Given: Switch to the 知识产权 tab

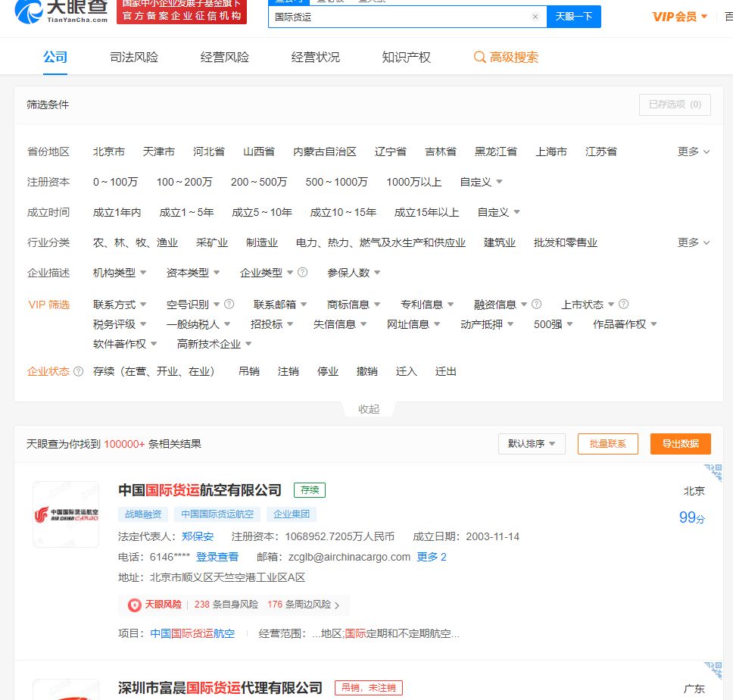Looking at the screenshot, I should pos(406,57).
